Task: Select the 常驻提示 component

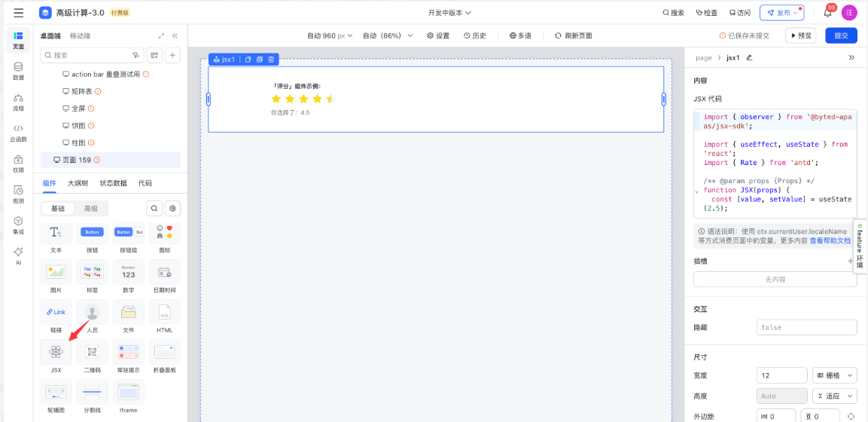Action: [129, 356]
